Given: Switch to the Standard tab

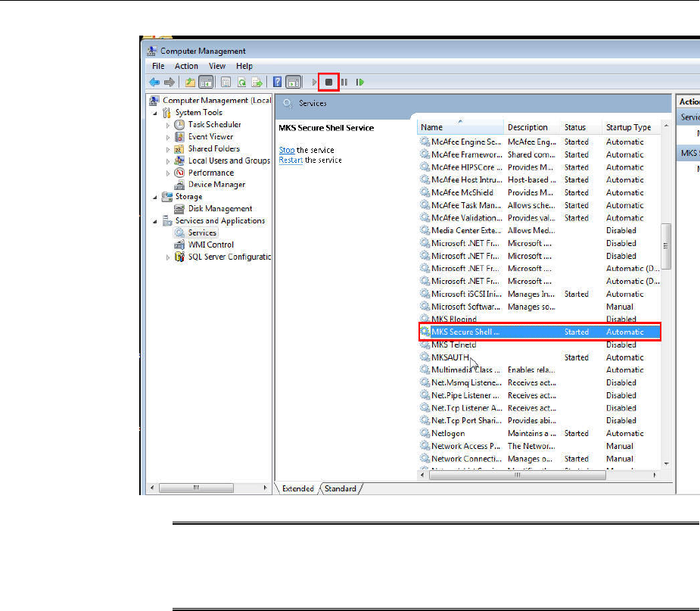Looking at the screenshot, I should tap(341, 488).
